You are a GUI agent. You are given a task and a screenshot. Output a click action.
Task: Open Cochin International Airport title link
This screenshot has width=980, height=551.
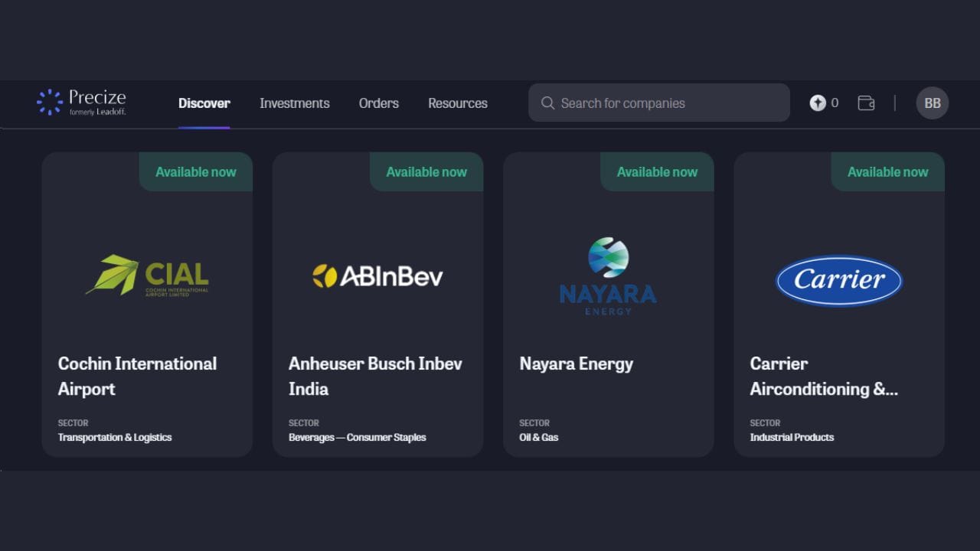[x=137, y=376]
